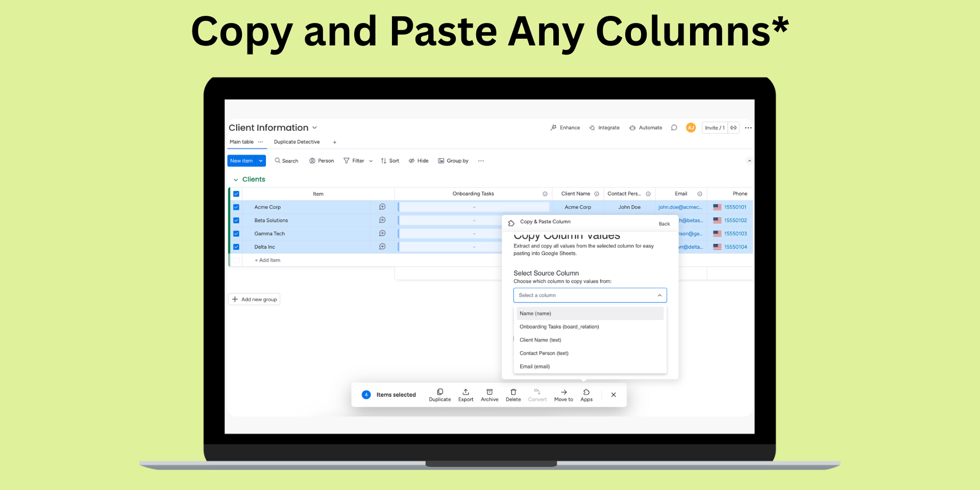
Task: Toggle the Gamma Tech row checkbox
Action: click(x=236, y=234)
